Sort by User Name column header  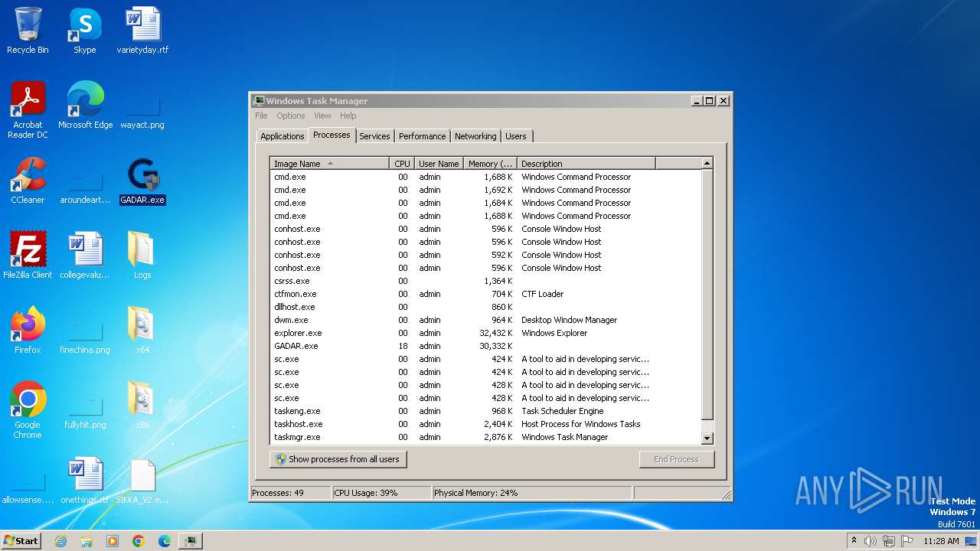439,163
